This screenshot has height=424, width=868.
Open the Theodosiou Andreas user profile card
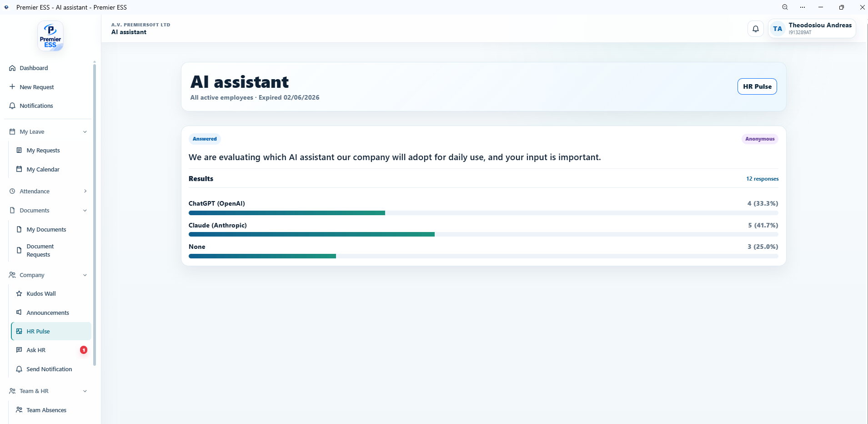812,29
